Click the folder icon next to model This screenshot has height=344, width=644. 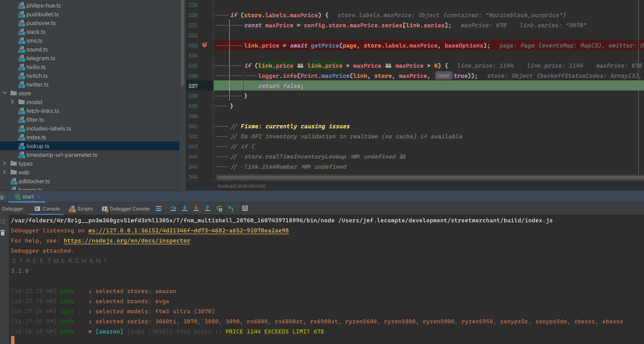[22, 102]
